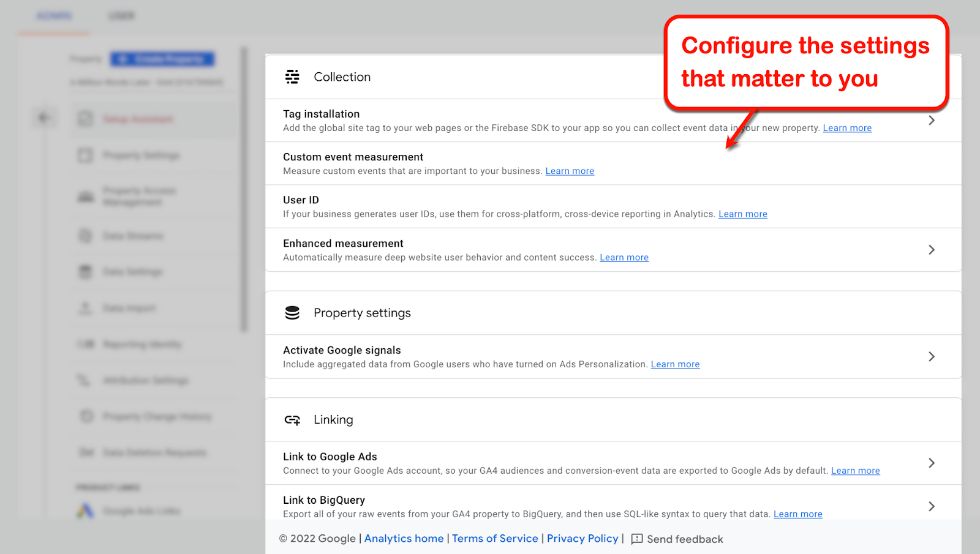Click the "Collection" section heading
980x554 pixels.
(342, 77)
